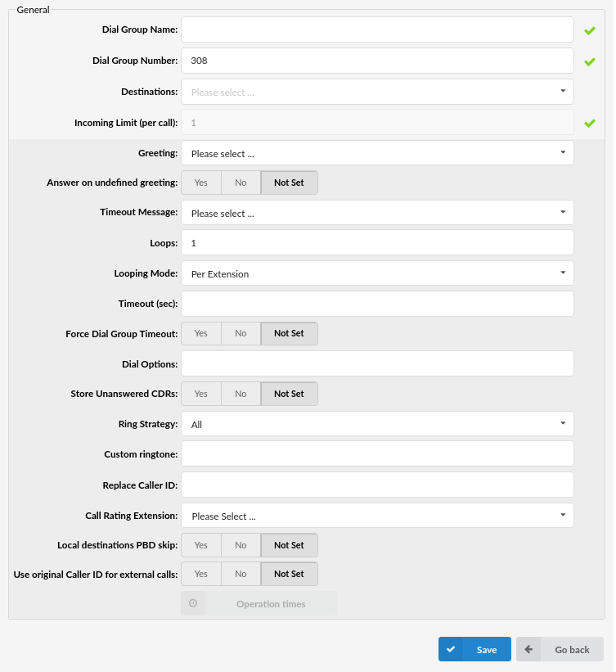Viewport: 616px width, 672px height.
Task: Choose Not Set for Use original Caller ID
Action: 289,574
